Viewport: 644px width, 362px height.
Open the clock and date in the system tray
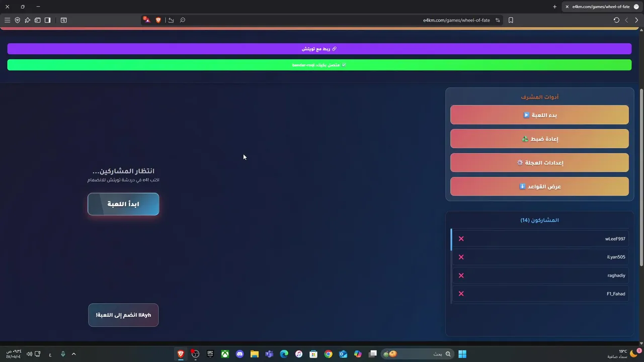[x=14, y=354]
